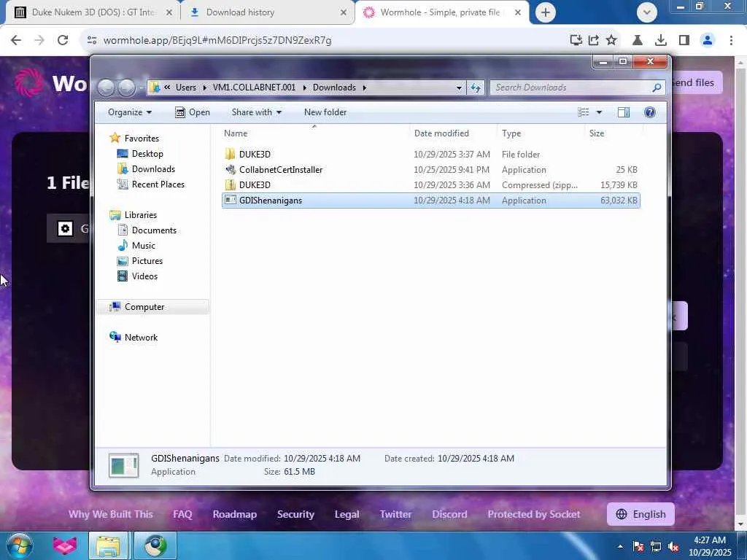Click the Open button in Explorer toolbar
This screenshot has height=560, width=747.
pyautogui.click(x=193, y=112)
